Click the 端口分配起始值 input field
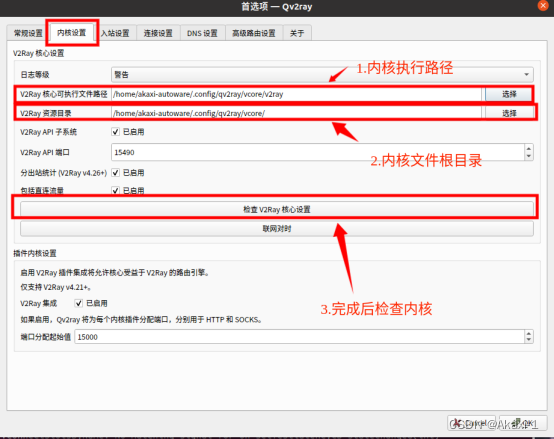Viewport: 554px width, 439px height. point(299,337)
